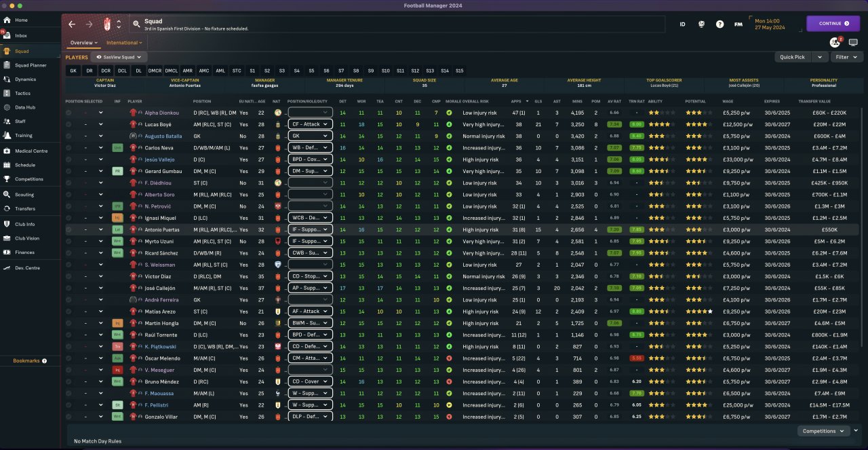Click the Squad search field
Image resolution: width=868 pixels, height=450 pixels.
click(397, 24)
